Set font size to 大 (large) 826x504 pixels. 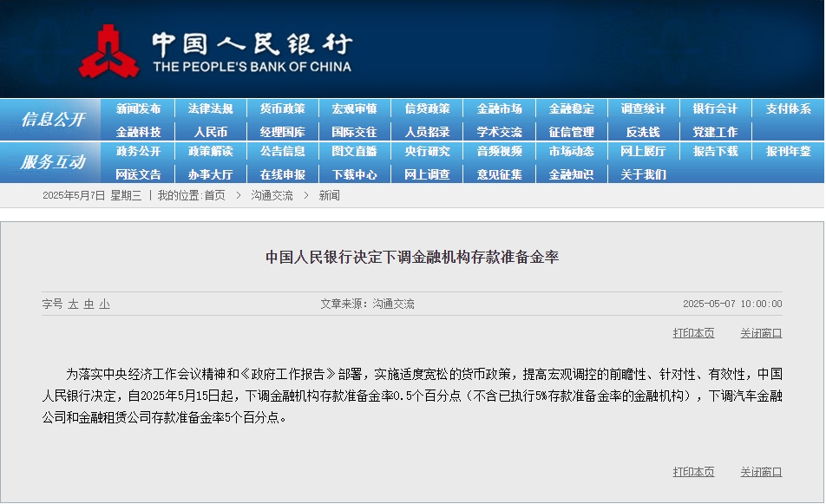coord(73,304)
